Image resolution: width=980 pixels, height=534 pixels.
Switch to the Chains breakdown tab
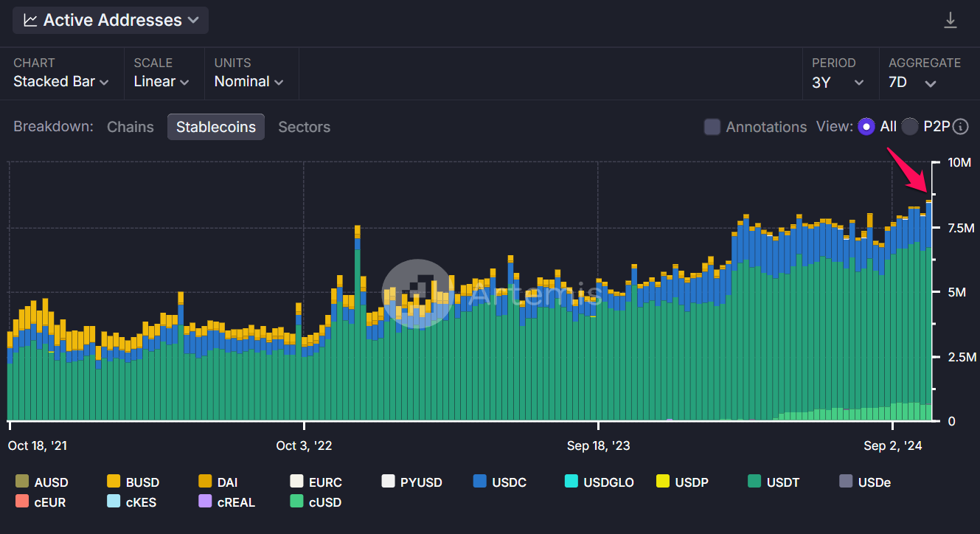tap(131, 127)
